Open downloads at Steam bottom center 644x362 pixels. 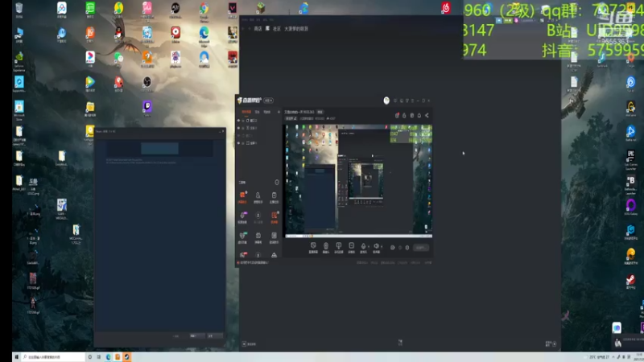click(x=400, y=343)
